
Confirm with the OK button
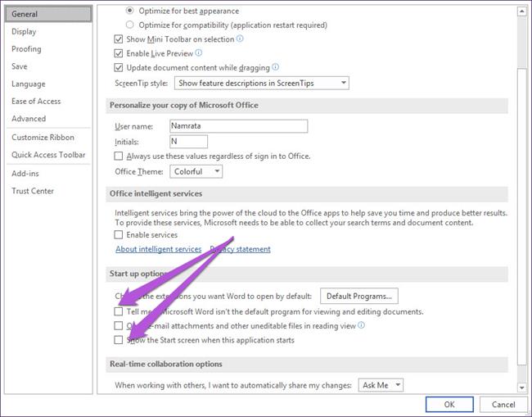click(x=449, y=405)
